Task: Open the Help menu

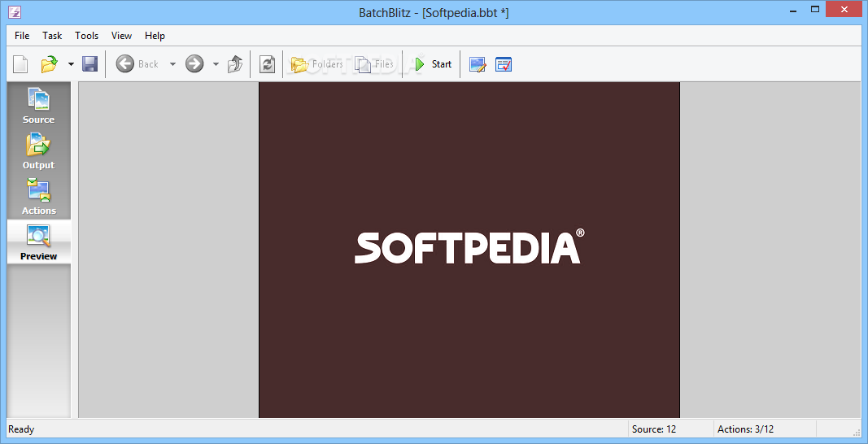Action: pyautogui.click(x=155, y=36)
